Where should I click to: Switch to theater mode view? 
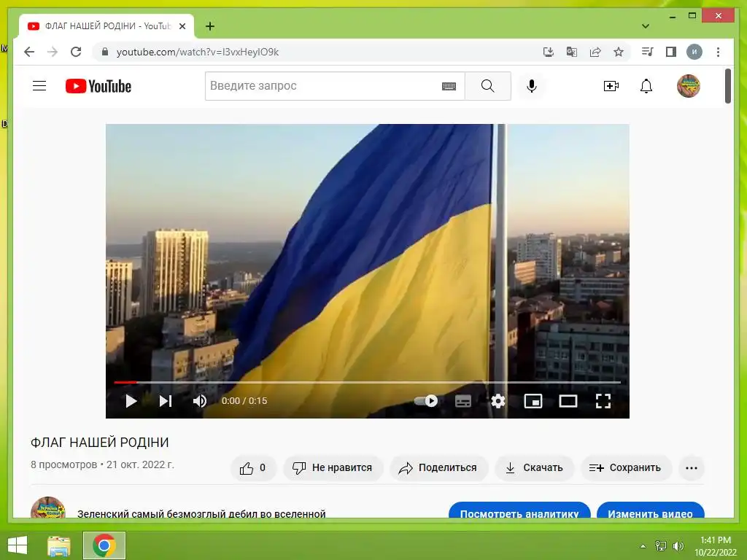point(568,401)
